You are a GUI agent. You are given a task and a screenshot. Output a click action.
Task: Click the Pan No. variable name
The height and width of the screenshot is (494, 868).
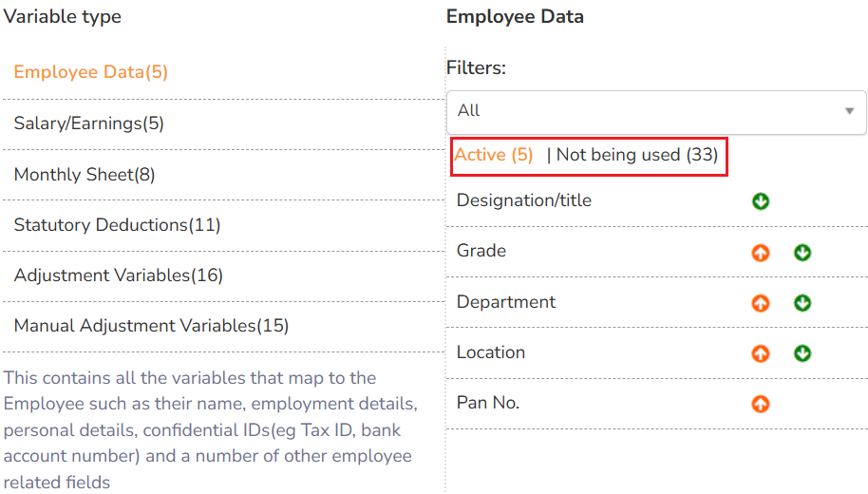488,403
